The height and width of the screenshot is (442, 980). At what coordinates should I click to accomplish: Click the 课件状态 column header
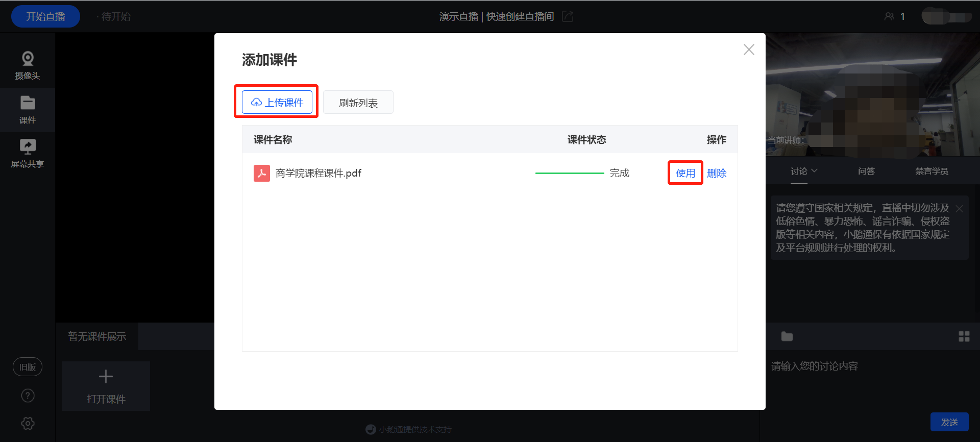[587, 139]
